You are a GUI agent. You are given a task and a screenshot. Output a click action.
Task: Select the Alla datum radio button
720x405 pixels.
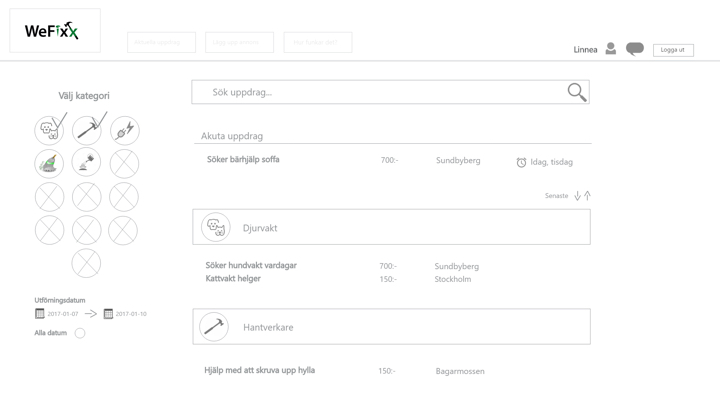coord(80,333)
